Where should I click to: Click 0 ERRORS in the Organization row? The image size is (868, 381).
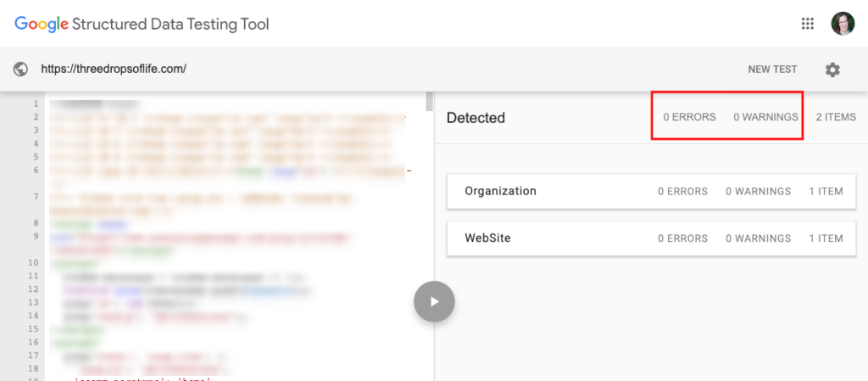click(x=682, y=192)
